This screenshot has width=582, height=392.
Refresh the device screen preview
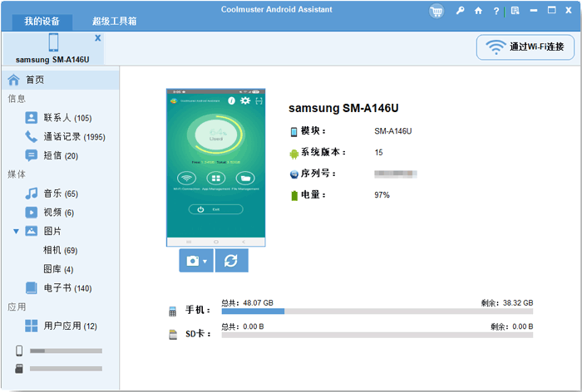click(x=231, y=261)
